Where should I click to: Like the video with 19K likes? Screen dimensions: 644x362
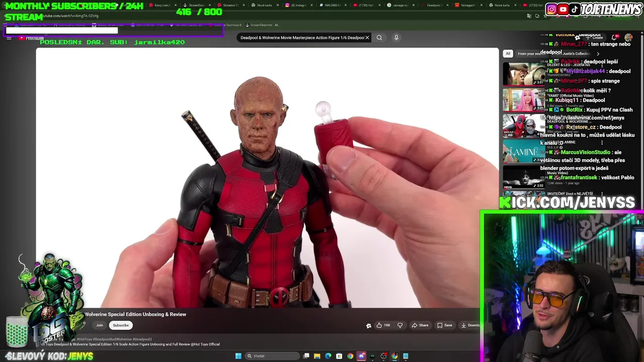pos(384,325)
